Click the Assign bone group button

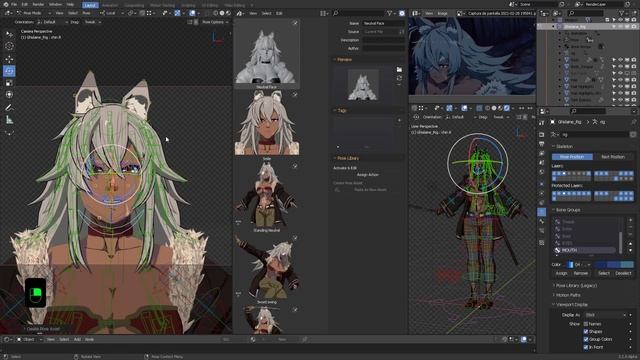561,273
